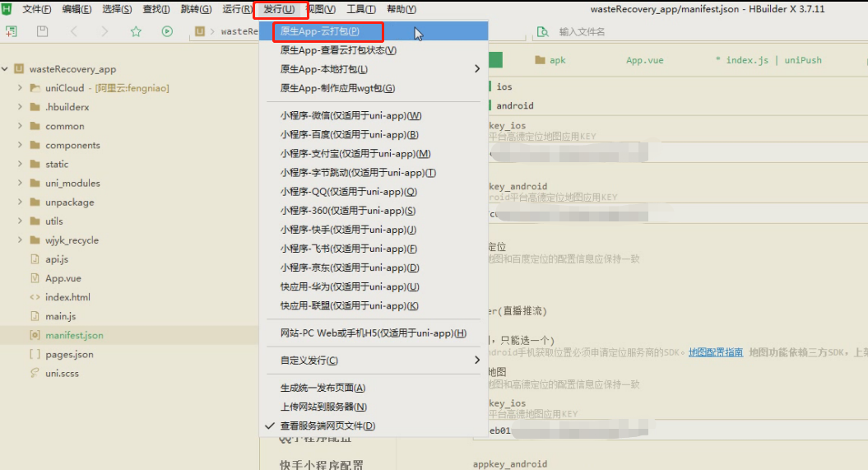Select 小程序-快手 publish option

(374, 230)
